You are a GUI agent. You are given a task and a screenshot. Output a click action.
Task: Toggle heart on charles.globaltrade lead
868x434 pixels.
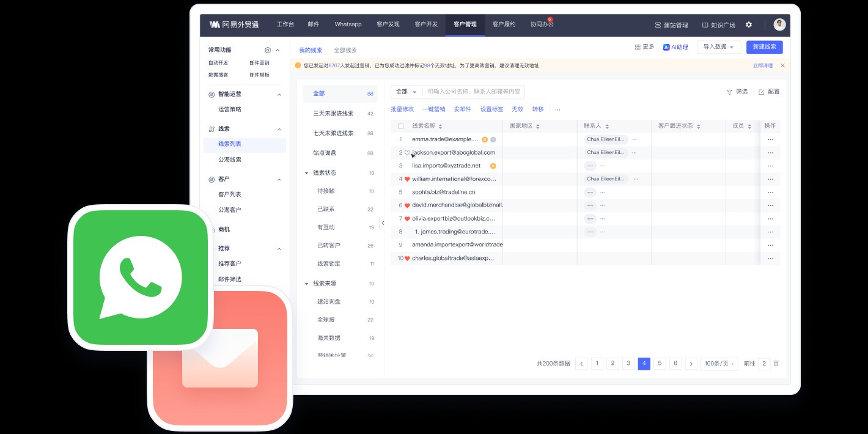(x=407, y=259)
